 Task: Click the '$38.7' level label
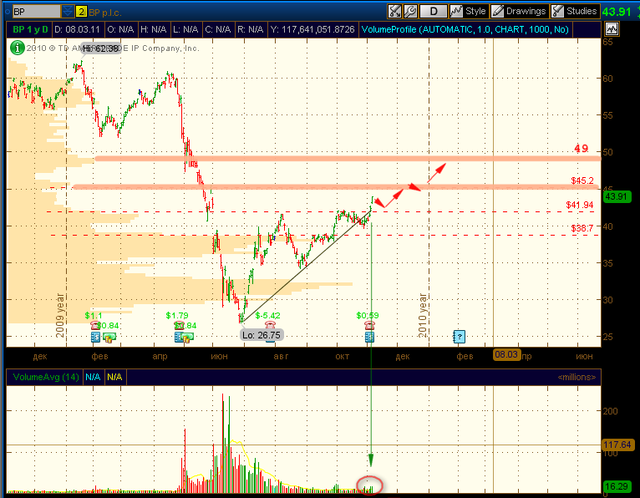pyautogui.click(x=582, y=228)
